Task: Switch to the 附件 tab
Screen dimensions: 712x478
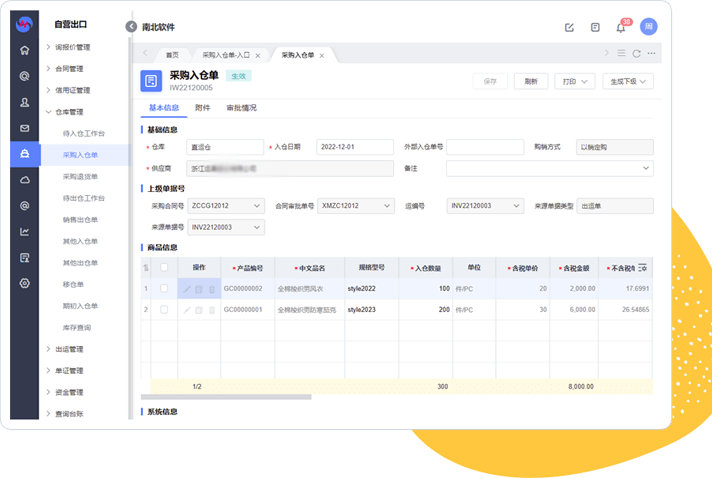Action: (x=202, y=107)
